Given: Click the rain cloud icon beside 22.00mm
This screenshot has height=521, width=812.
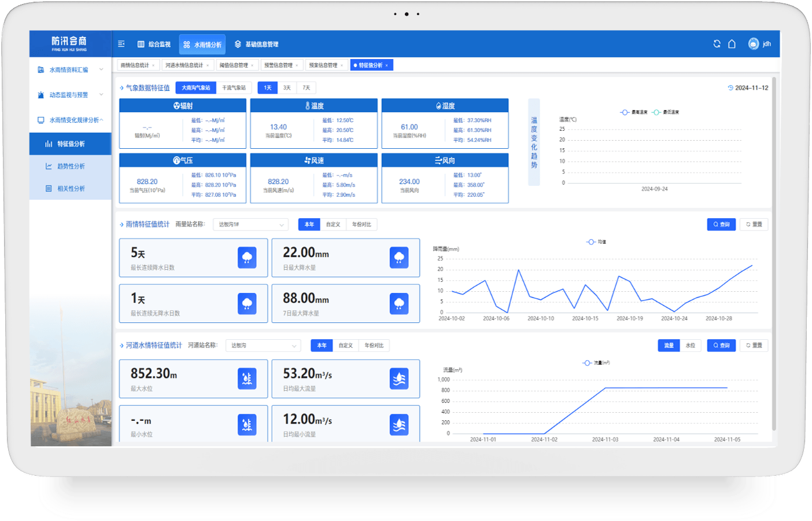Looking at the screenshot, I should pos(399,258).
